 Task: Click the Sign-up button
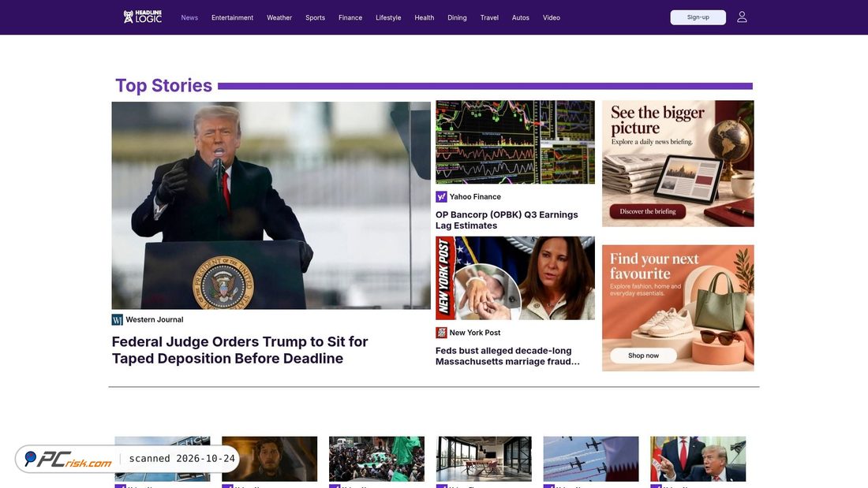pyautogui.click(x=698, y=17)
